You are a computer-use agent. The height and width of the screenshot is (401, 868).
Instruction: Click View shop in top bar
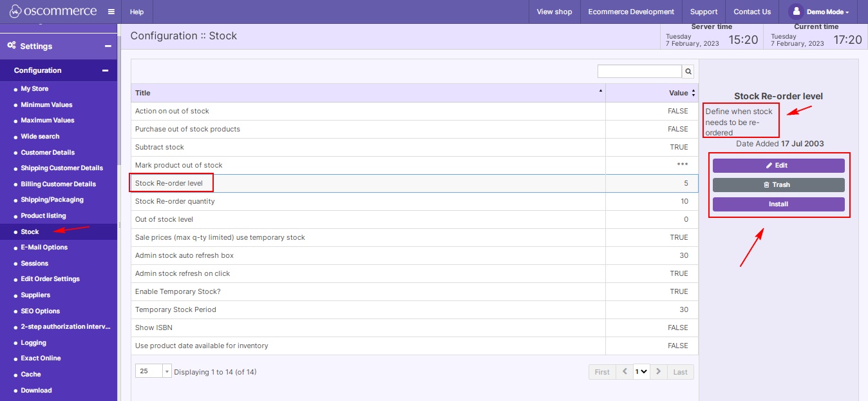click(x=554, y=12)
